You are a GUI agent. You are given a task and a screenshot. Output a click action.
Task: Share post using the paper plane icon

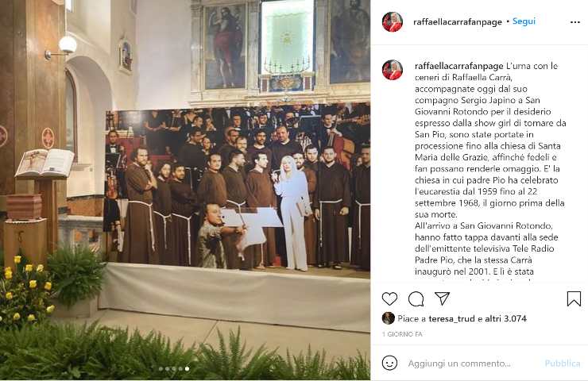(442, 298)
